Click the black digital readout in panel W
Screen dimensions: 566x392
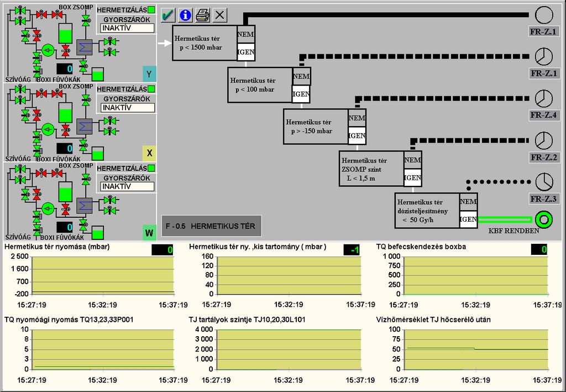(x=65, y=227)
